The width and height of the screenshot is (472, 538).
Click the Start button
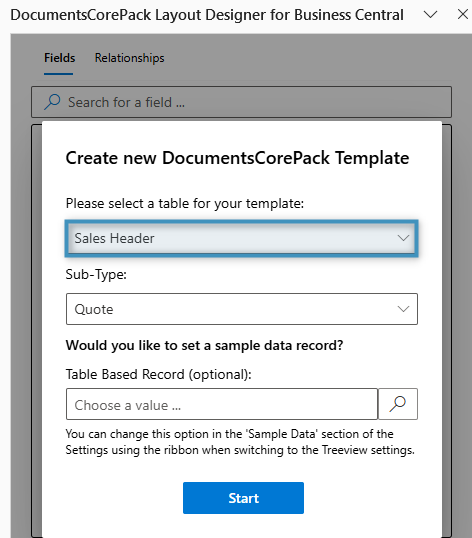point(243,498)
